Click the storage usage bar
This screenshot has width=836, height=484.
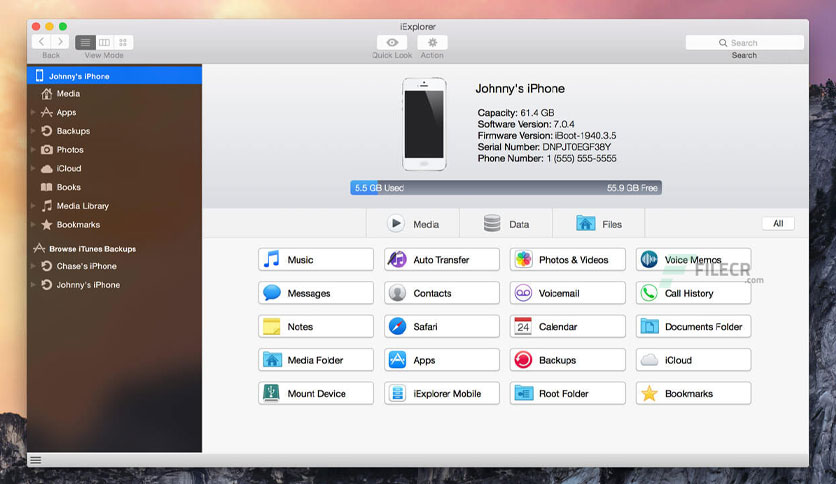506,188
